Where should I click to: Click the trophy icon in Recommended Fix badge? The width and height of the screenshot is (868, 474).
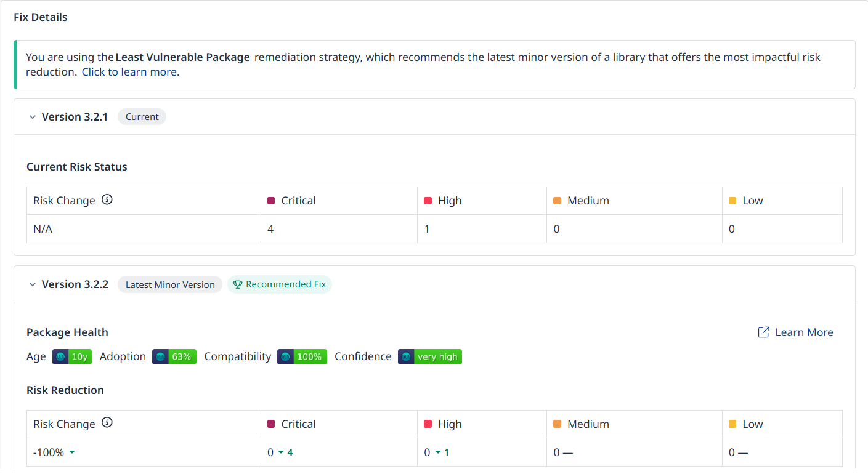tap(238, 284)
